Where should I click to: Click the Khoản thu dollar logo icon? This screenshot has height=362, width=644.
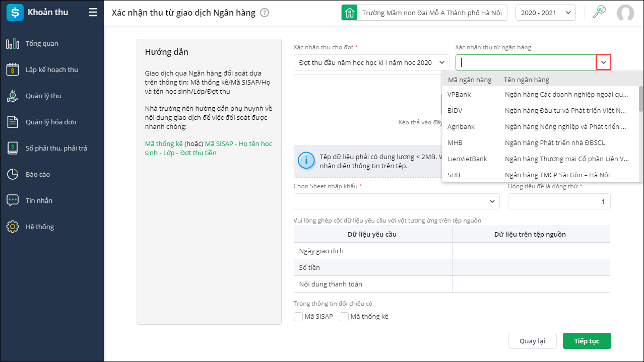click(14, 13)
